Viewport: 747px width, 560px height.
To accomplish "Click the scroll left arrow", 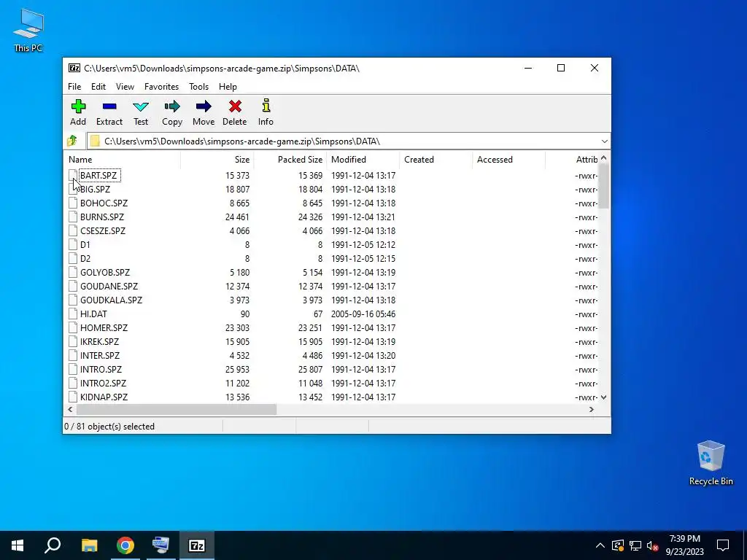I will coord(71,410).
